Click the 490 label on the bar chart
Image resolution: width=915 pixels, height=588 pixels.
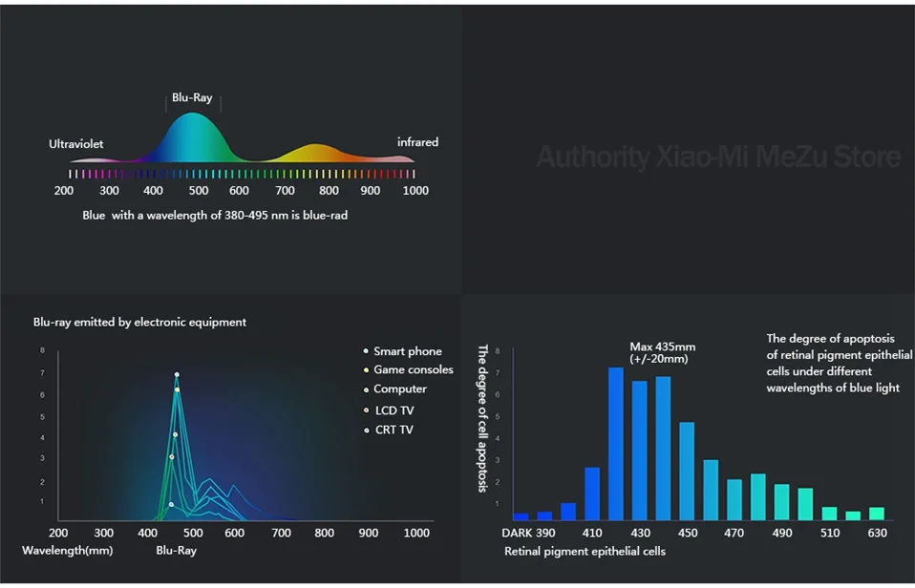click(x=782, y=534)
